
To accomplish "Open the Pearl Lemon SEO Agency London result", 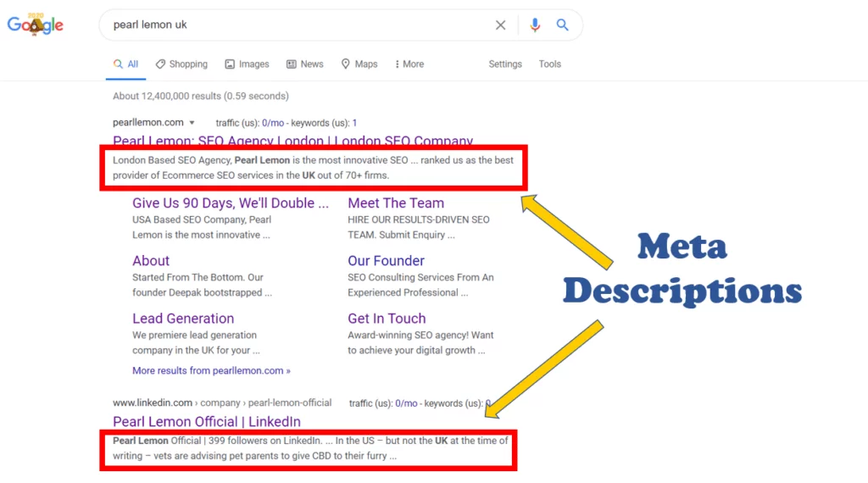I will (292, 141).
